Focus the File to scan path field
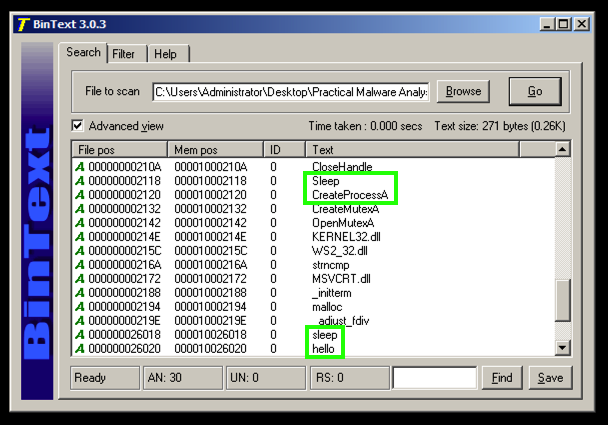 291,92
